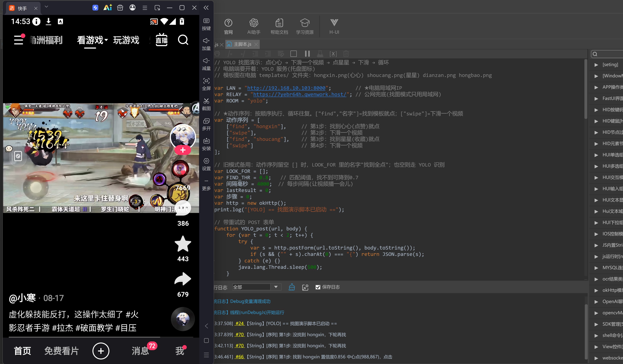623x364 pixels.
Task: Tap the spinning music disc thumbnail
Action: point(183,319)
